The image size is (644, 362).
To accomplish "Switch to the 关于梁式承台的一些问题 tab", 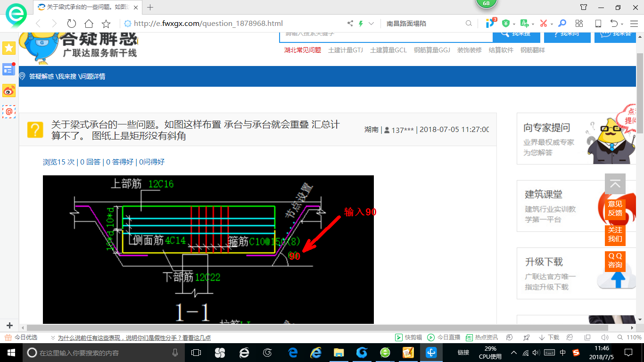I will (x=88, y=7).
